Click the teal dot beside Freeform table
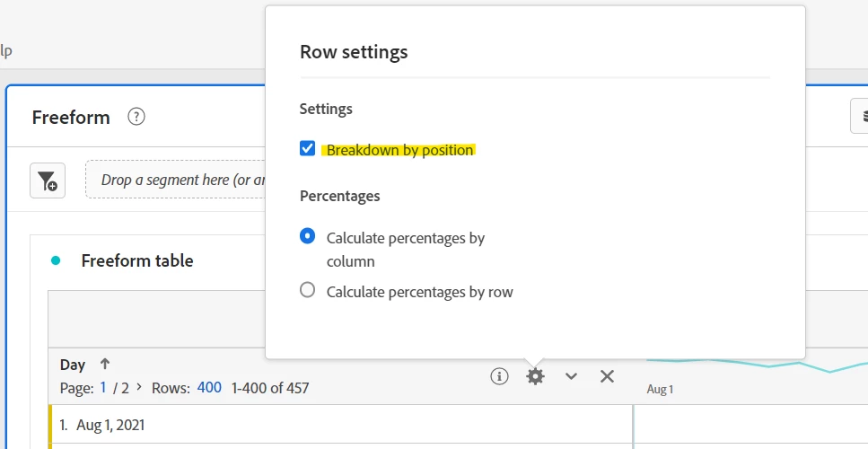The image size is (868, 449). click(56, 261)
